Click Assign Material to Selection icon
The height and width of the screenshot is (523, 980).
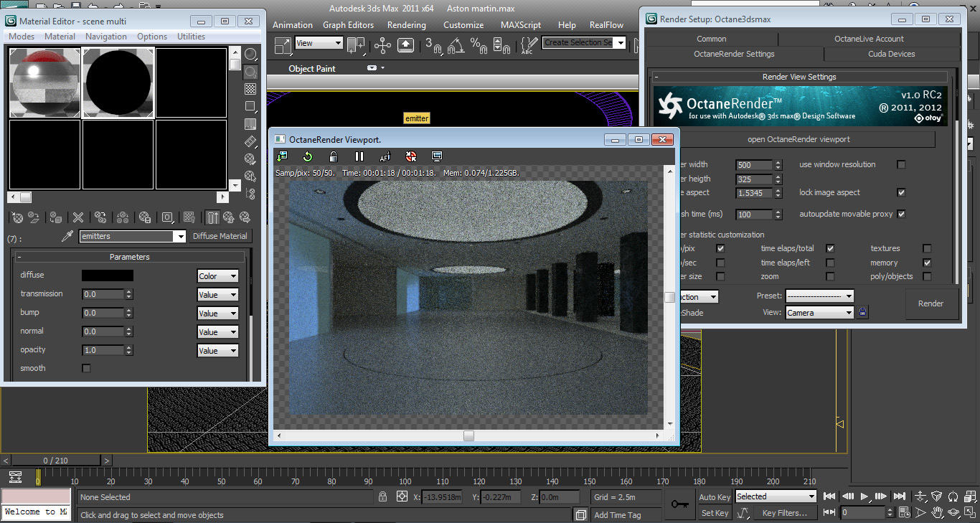pos(56,217)
